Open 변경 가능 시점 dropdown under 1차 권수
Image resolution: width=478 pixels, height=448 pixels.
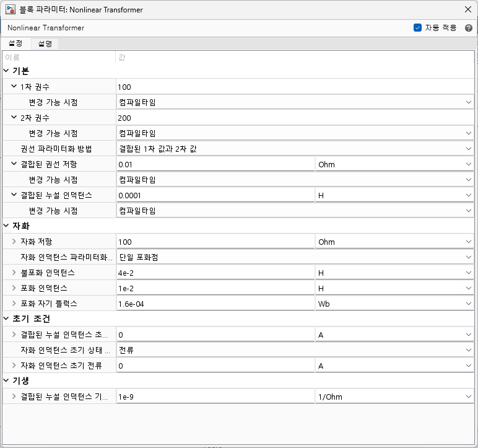coord(295,102)
